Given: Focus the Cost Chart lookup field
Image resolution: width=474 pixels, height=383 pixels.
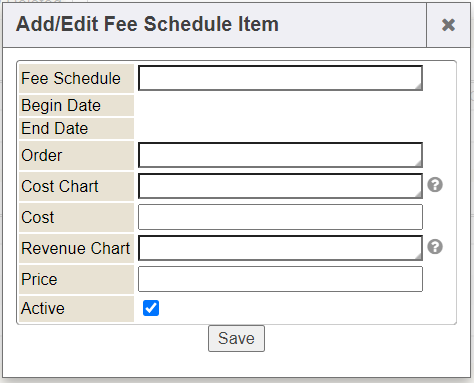Looking at the screenshot, I should tap(280, 186).
